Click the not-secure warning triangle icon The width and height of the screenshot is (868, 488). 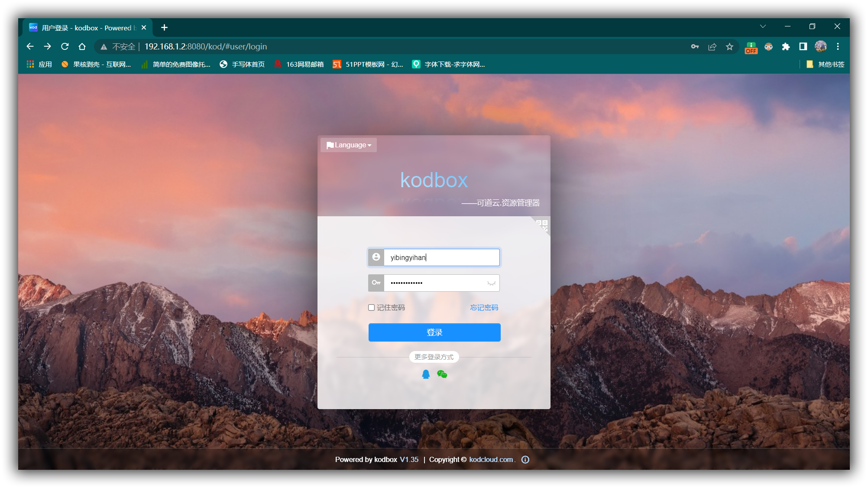tap(104, 47)
